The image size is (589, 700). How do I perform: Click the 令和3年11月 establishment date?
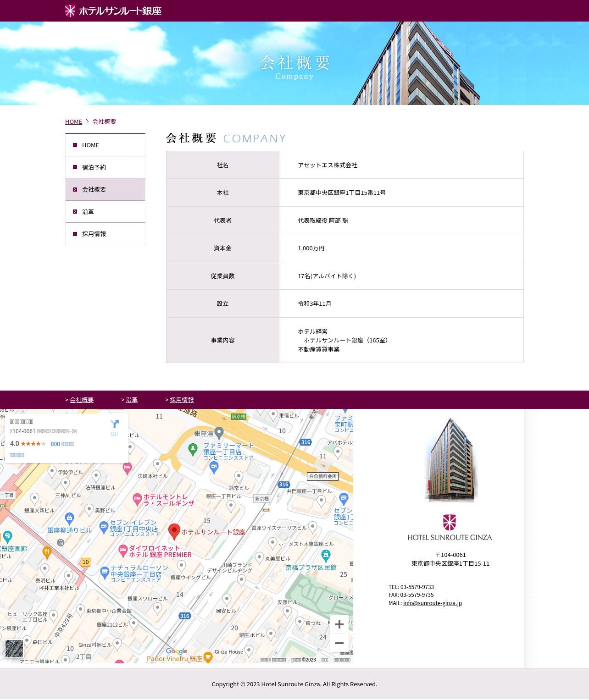pyautogui.click(x=315, y=303)
